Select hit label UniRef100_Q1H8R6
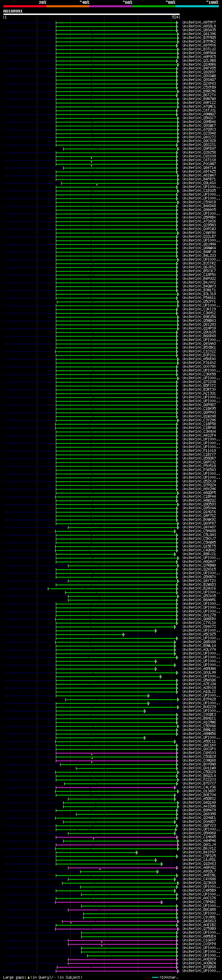Viewport: 222px width, 980px height. (199, 64)
